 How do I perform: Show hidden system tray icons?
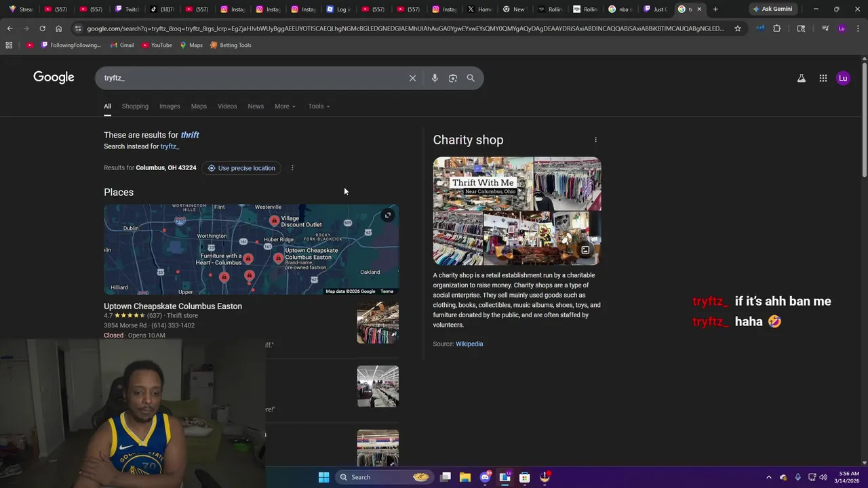[768, 477]
